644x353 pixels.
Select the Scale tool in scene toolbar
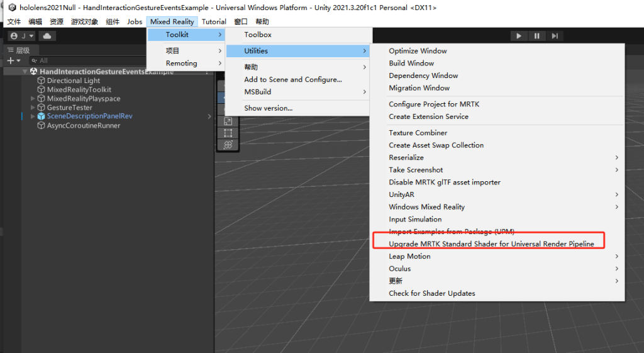228,121
